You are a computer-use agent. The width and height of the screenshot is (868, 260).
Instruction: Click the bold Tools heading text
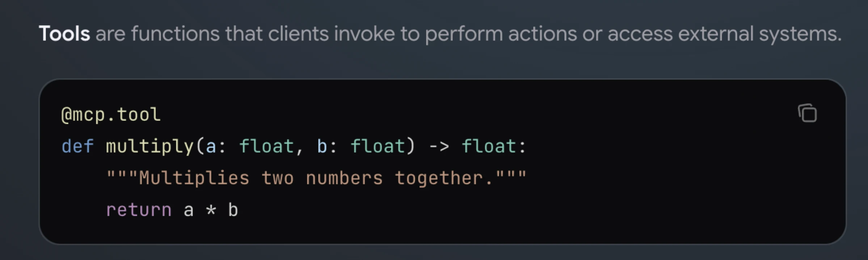tap(64, 33)
